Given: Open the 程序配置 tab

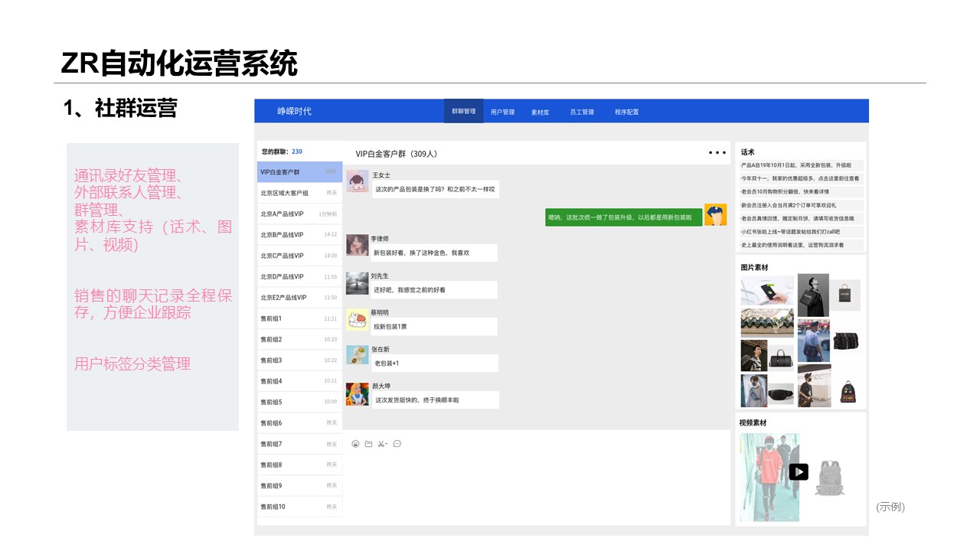Looking at the screenshot, I should pyautogui.click(x=626, y=112).
